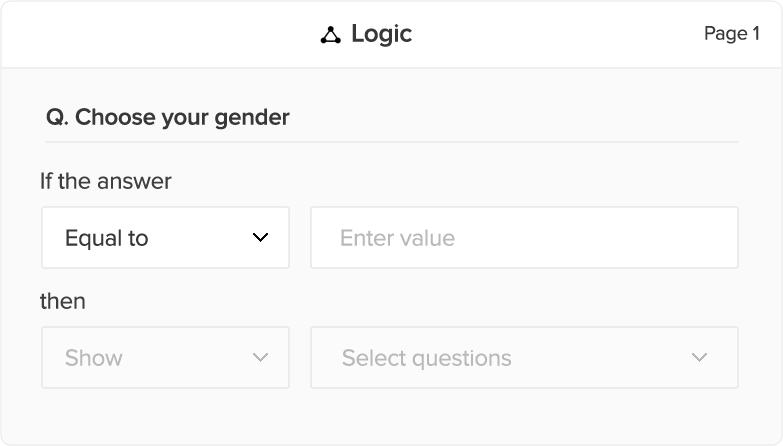783x446 pixels.
Task: Click the 'Show' text in the action selector
Action: (x=94, y=358)
